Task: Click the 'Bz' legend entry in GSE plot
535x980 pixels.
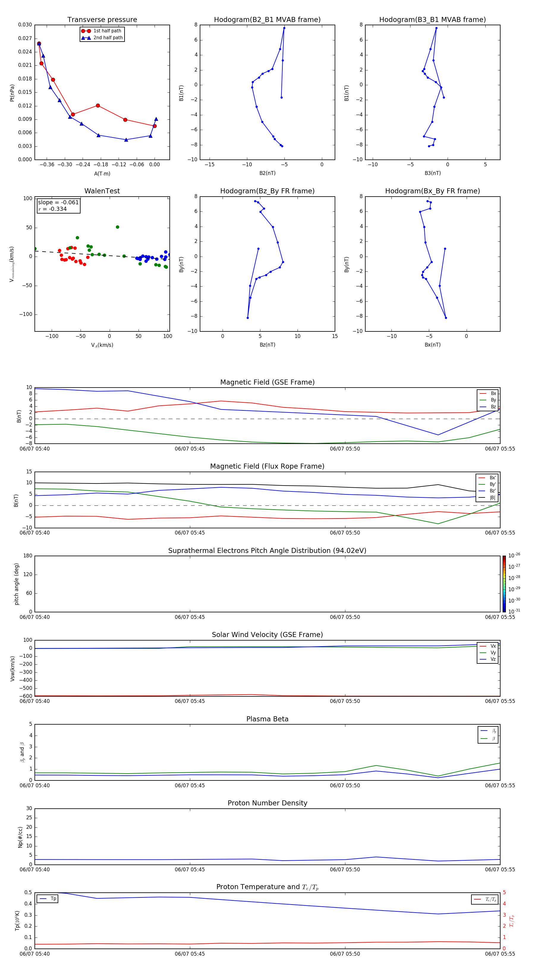Action: [488, 407]
